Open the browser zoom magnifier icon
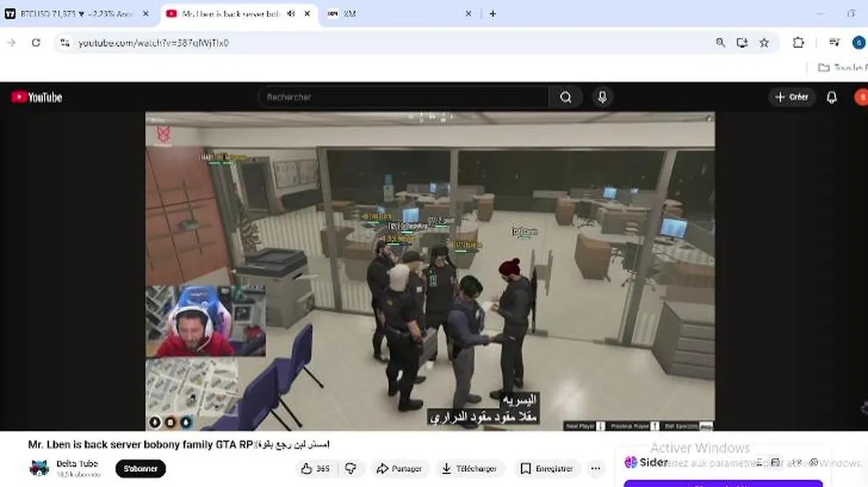 click(721, 43)
